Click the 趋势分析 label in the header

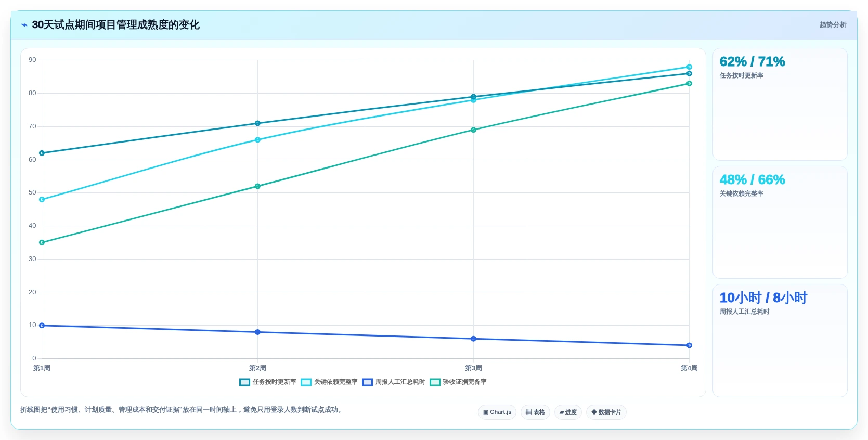[833, 25]
